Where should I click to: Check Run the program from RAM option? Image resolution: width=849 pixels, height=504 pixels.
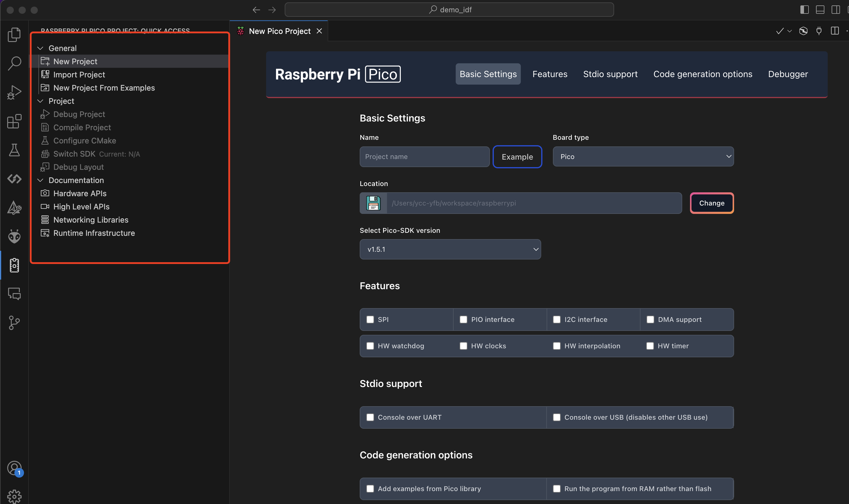click(x=556, y=488)
